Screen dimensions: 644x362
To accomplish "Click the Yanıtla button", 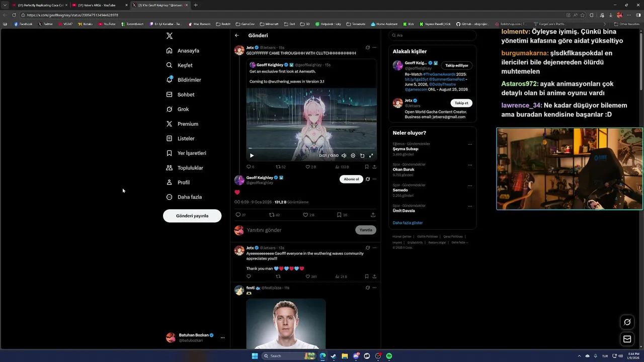I will (366, 230).
